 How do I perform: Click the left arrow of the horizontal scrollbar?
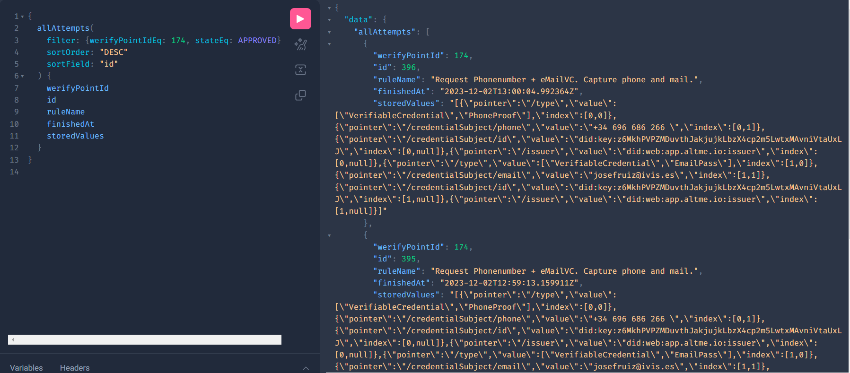click(12, 340)
